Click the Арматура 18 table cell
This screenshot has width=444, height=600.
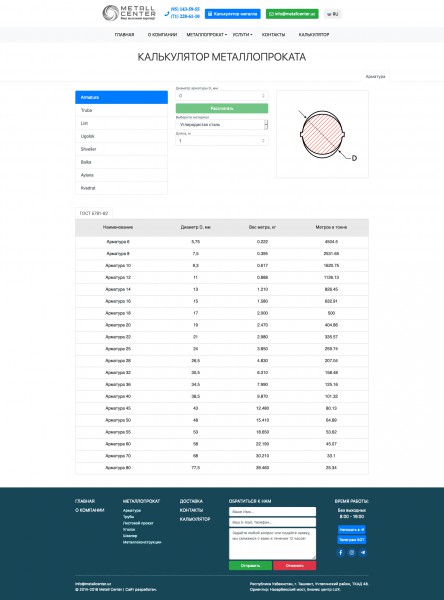118,313
